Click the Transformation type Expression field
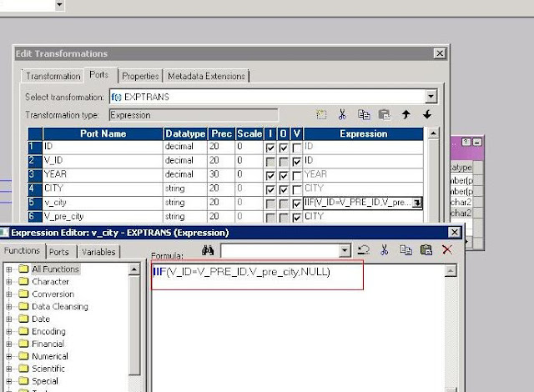Image resolution: width=534 pixels, height=392 pixels. [194, 115]
